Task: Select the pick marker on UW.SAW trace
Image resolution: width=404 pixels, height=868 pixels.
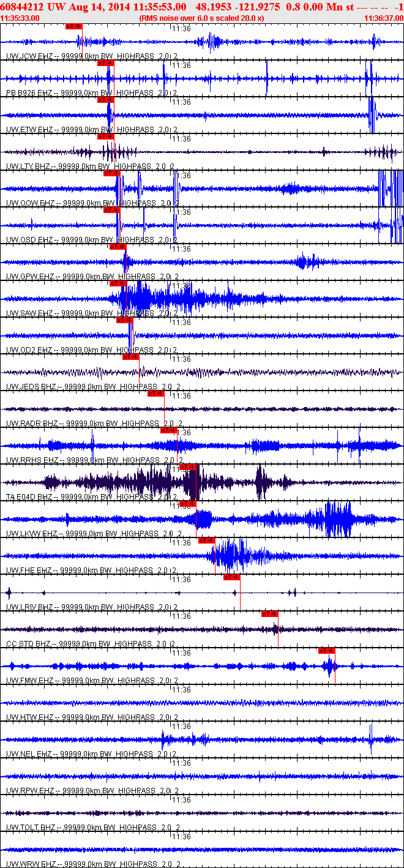Action: 118,283
